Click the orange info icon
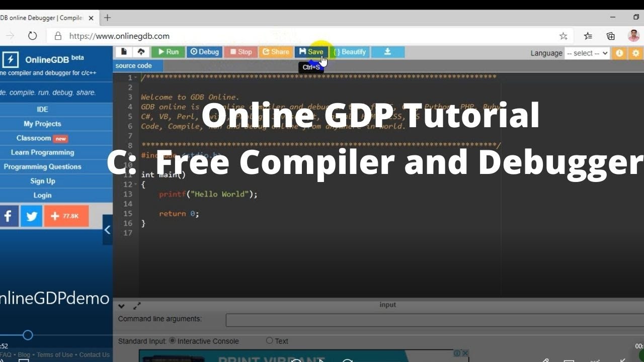644x362 pixels. [x=619, y=53]
